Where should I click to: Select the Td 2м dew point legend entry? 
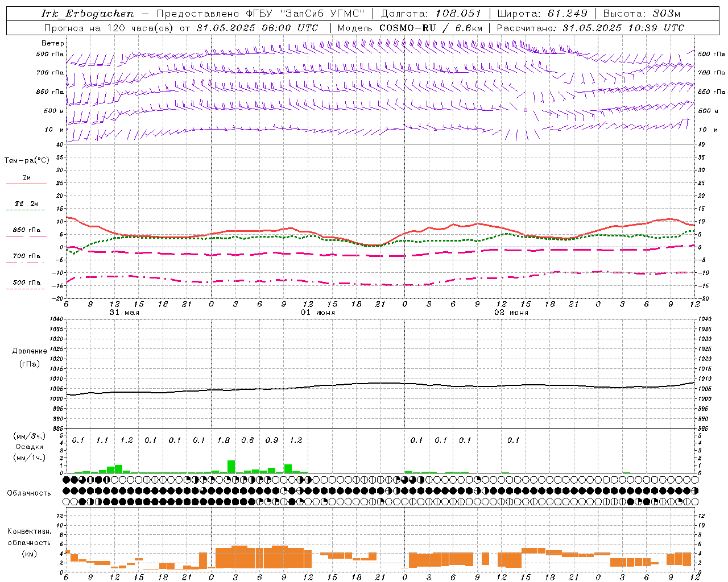[27, 203]
